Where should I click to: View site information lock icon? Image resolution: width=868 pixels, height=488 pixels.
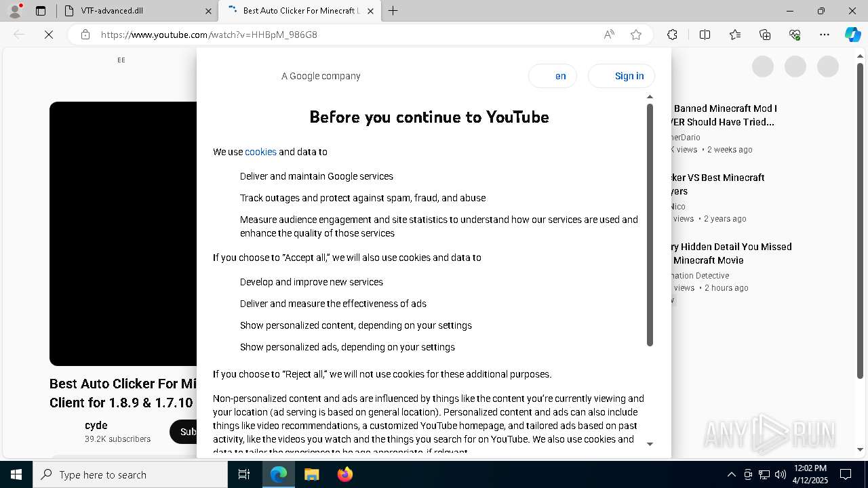click(85, 35)
